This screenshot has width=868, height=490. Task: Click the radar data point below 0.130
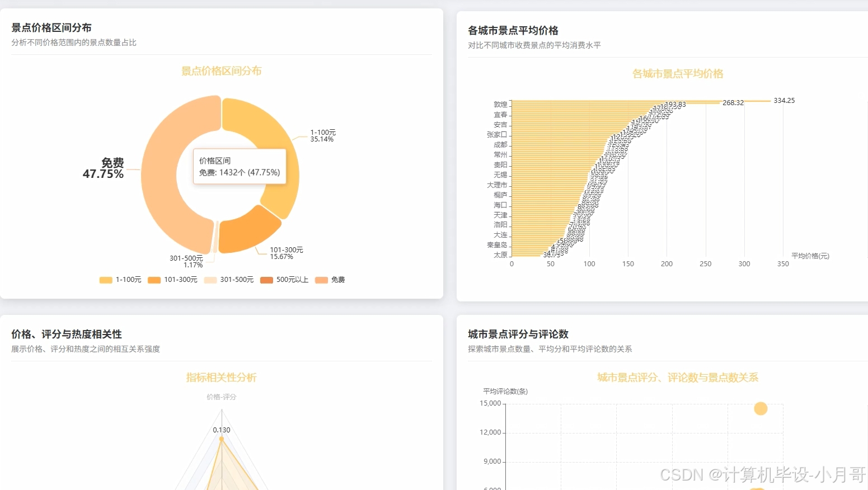pyautogui.click(x=222, y=439)
